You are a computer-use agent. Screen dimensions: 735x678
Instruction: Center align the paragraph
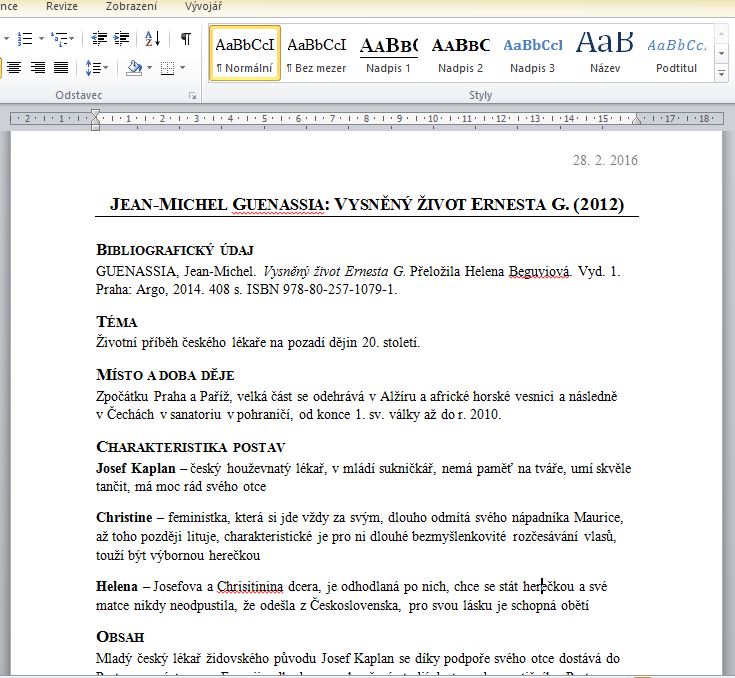pos(14,68)
